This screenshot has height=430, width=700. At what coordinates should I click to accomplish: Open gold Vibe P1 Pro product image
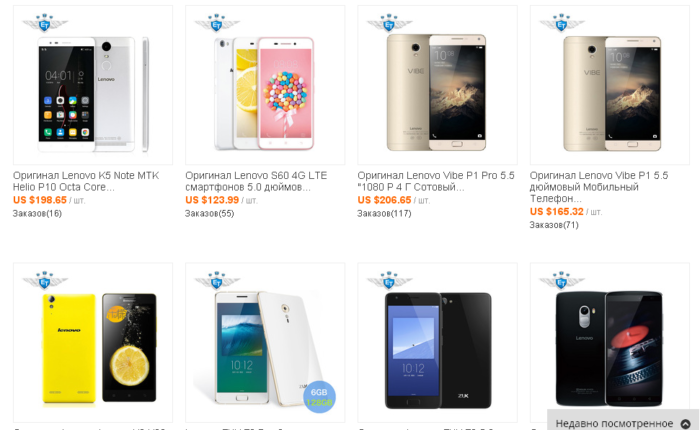click(438, 85)
